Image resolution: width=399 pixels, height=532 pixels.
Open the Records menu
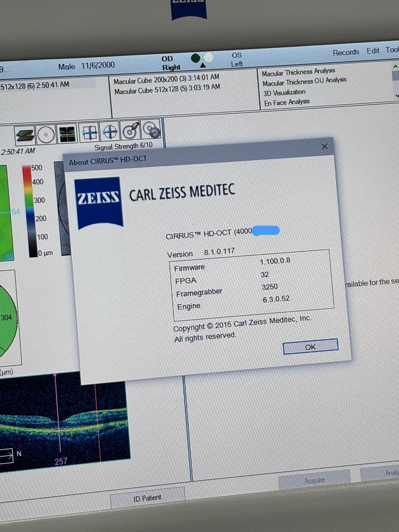[346, 52]
